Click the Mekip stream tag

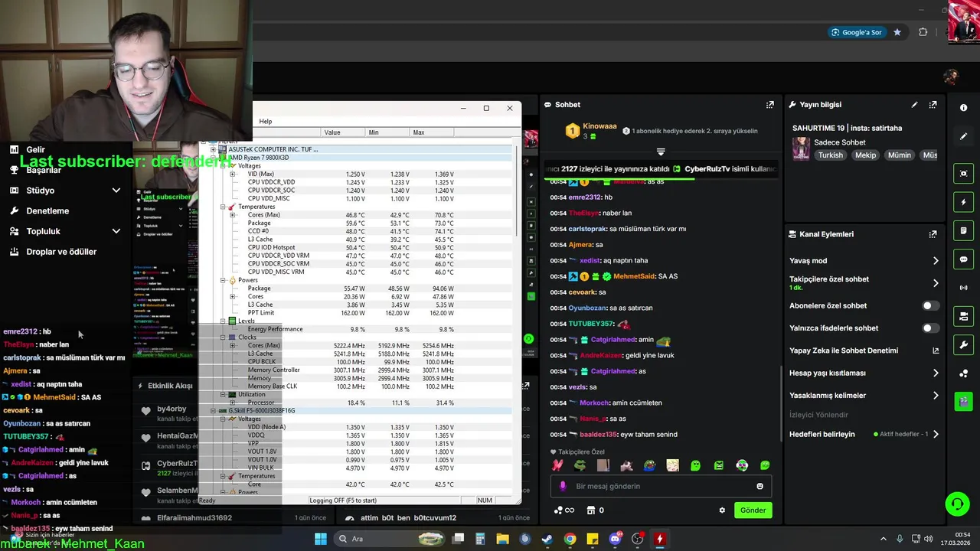point(865,155)
